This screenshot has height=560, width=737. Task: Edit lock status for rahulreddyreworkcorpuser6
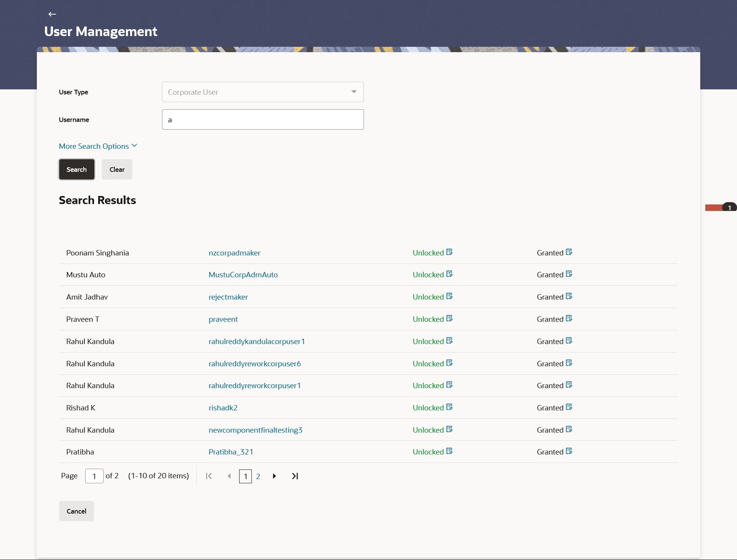click(x=449, y=363)
